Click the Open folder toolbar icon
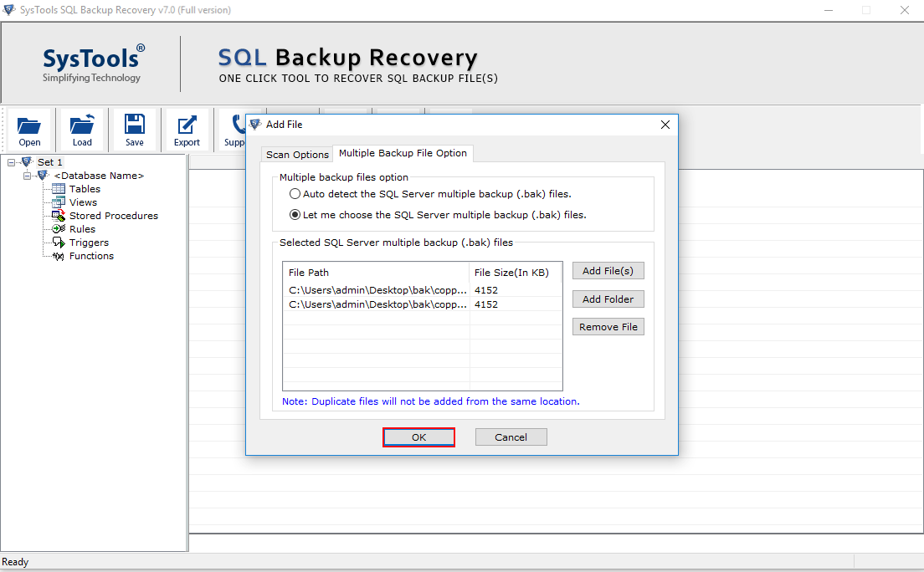 pyautogui.click(x=28, y=125)
